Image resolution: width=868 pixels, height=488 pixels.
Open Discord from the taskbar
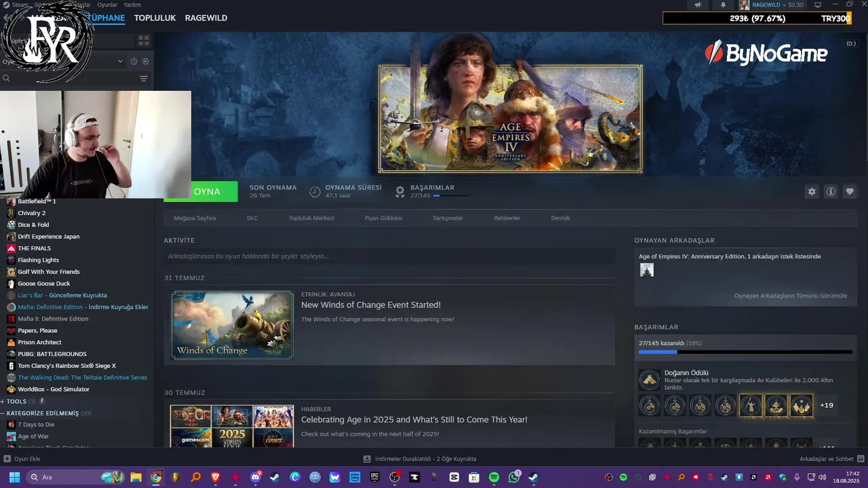[255, 477]
